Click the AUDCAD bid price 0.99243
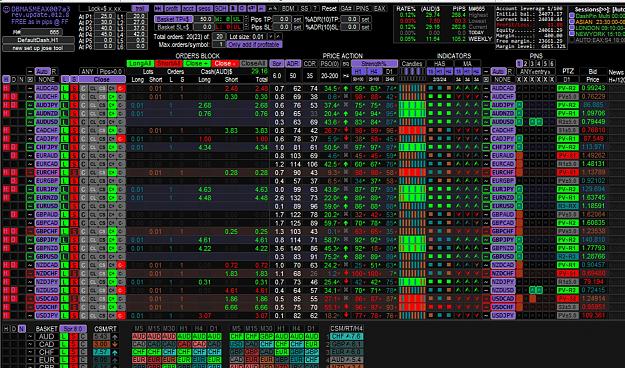The height and width of the screenshot is (368, 625). 594,88
